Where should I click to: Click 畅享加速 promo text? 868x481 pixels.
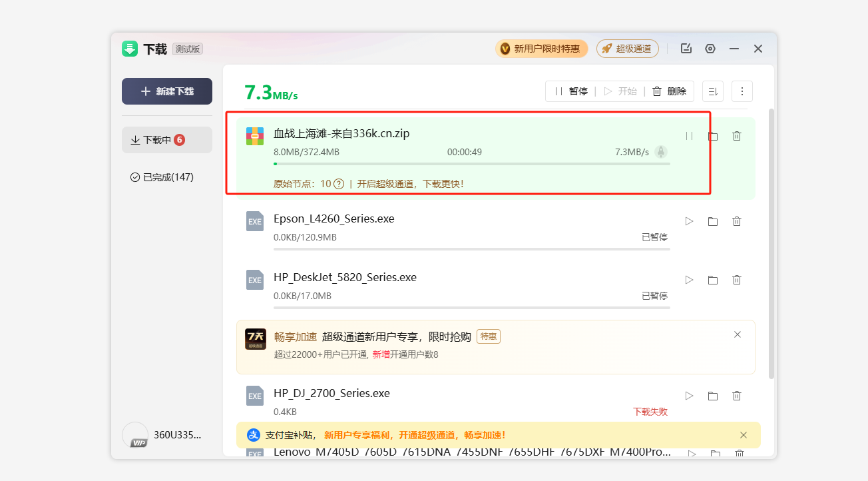(295, 336)
